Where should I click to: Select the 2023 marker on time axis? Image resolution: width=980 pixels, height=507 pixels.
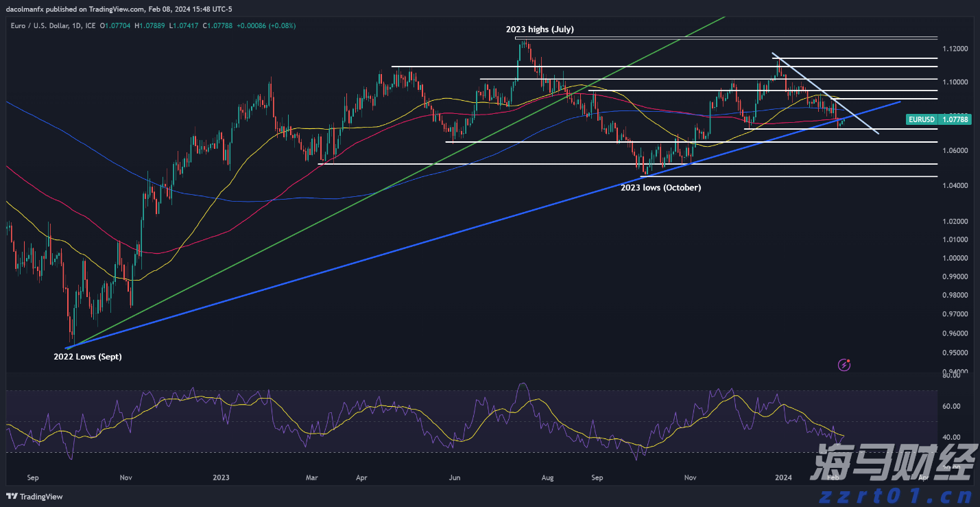[221, 477]
